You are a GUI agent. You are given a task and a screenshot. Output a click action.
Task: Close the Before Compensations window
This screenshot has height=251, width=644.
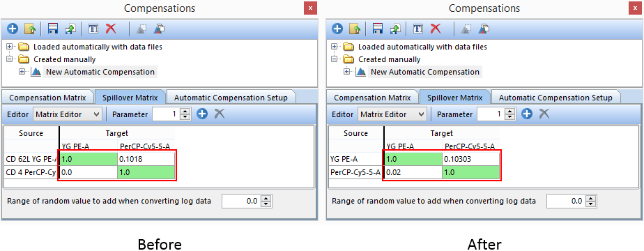311,8
